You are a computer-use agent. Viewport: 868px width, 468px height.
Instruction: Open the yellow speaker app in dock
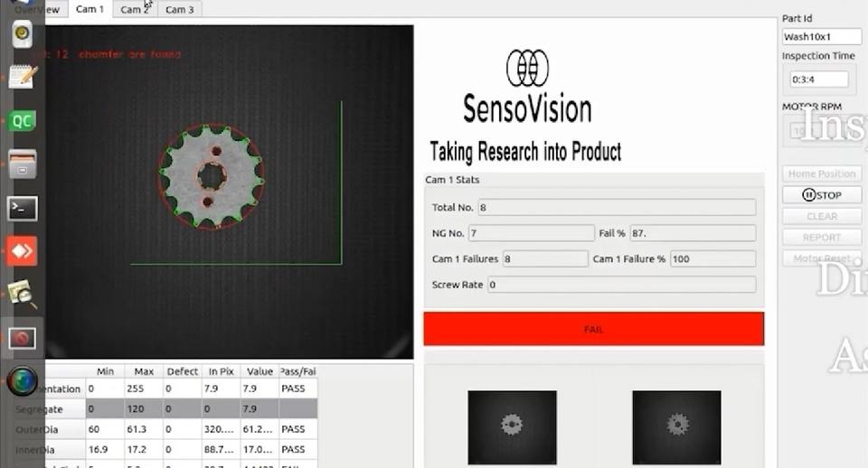22,33
